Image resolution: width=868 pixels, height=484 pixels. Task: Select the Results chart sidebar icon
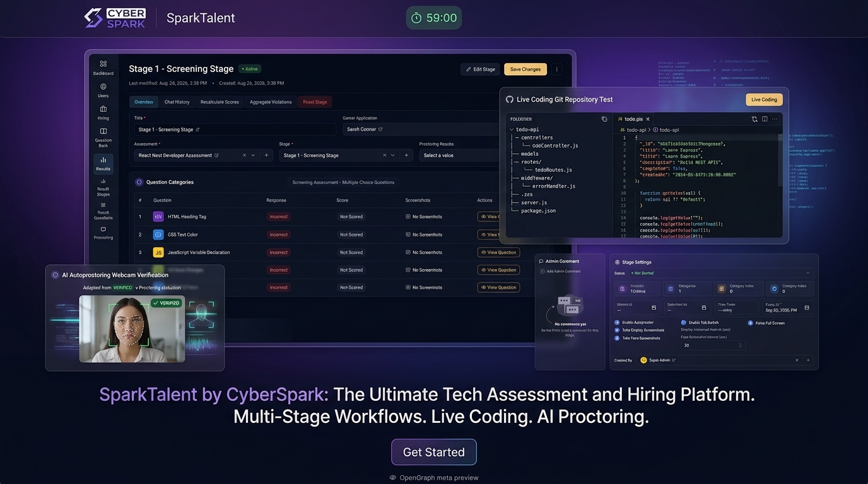pos(103,160)
